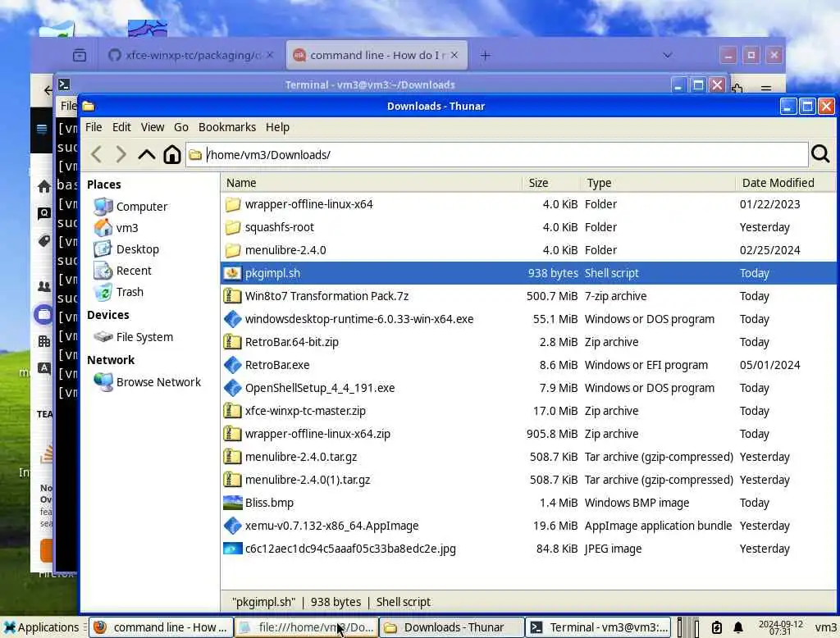Open a new browser tab with plus

point(486,55)
